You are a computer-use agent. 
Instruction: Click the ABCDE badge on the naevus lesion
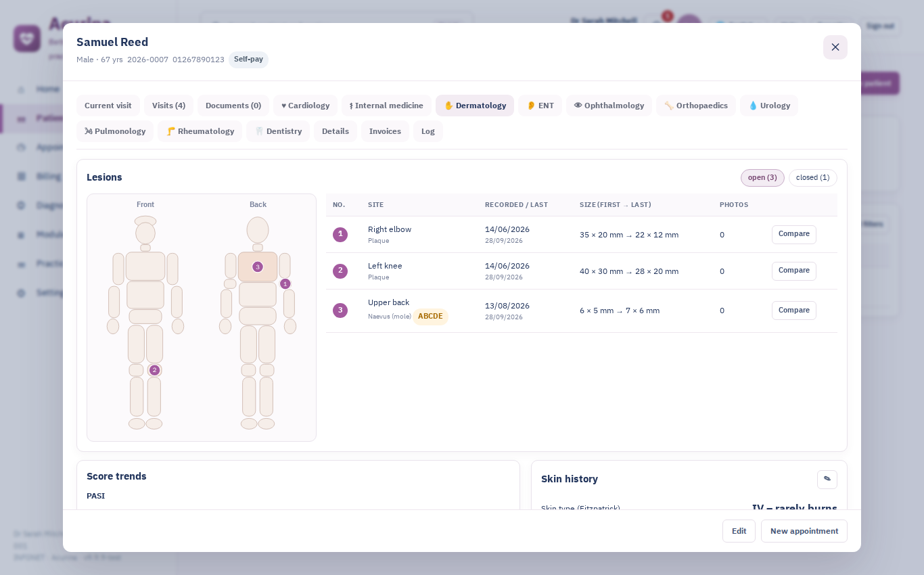pyautogui.click(x=430, y=317)
